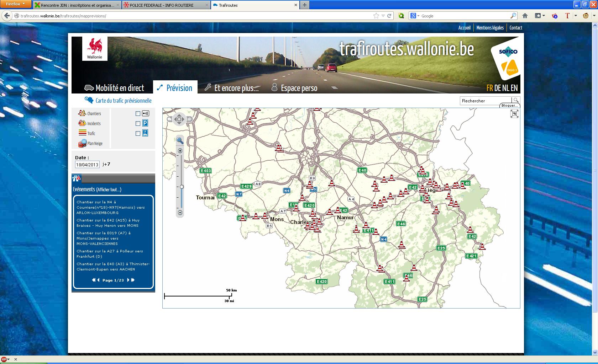Image resolution: width=598 pixels, height=364 pixels.
Task: Enable the parking P checkbox
Action: pyautogui.click(x=138, y=124)
